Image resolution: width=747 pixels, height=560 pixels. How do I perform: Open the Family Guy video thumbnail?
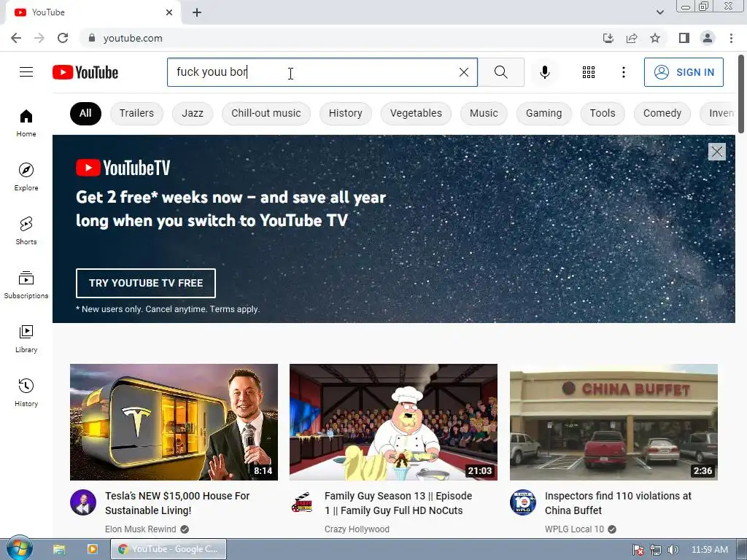393,422
